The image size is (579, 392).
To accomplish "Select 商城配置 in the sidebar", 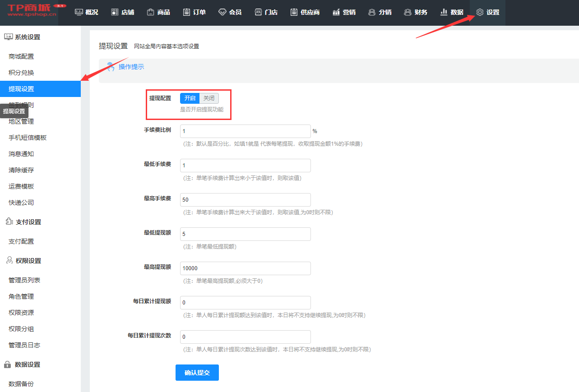I will click(x=21, y=56).
